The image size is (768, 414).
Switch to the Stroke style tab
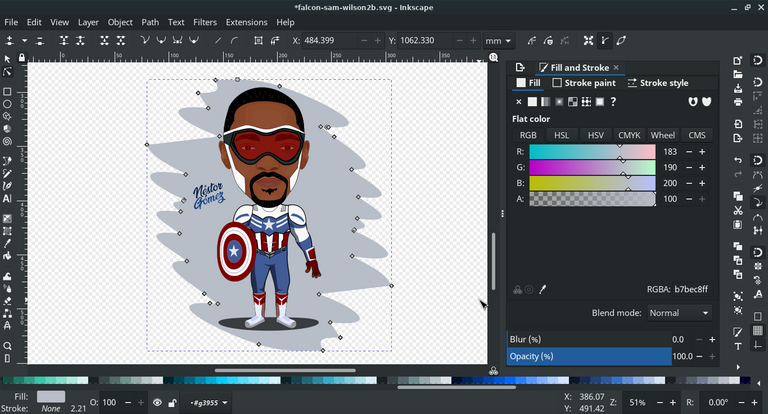pos(658,83)
